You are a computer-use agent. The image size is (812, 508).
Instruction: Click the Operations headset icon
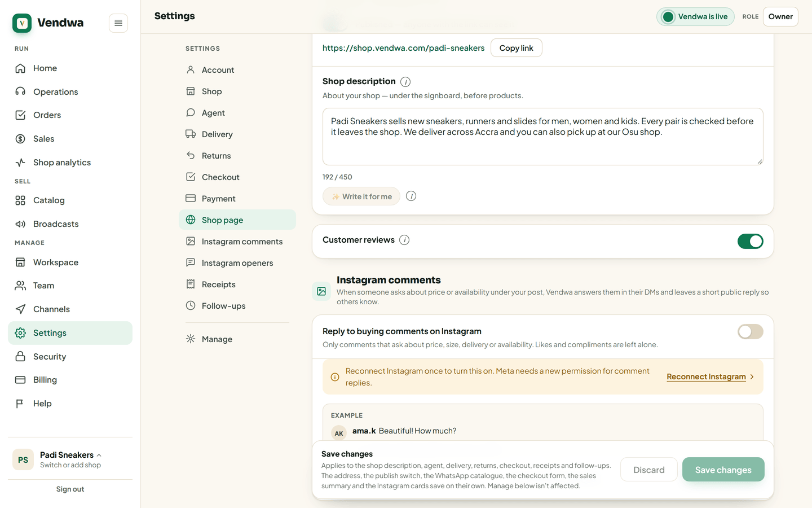click(20, 91)
